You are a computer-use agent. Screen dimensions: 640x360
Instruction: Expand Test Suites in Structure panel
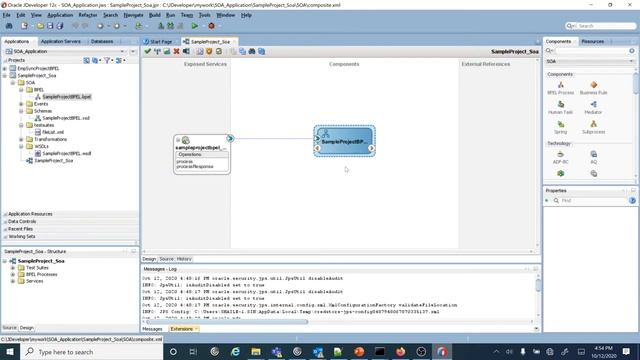click(13, 268)
